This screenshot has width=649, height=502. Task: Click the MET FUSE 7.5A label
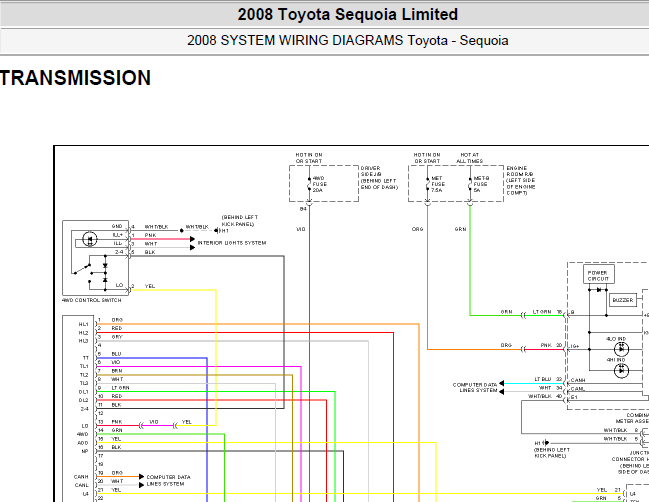(x=438, y=184)
